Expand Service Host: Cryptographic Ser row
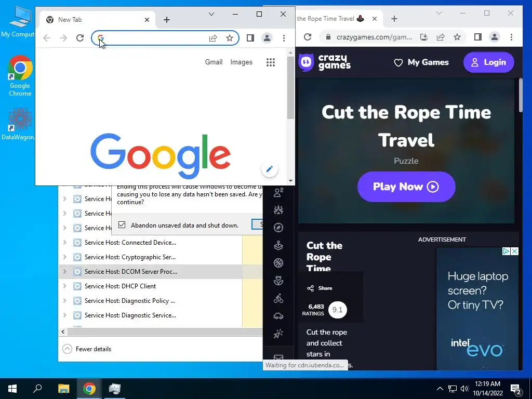The width and height of the screenshot is (532, 399). click(64, 257)
